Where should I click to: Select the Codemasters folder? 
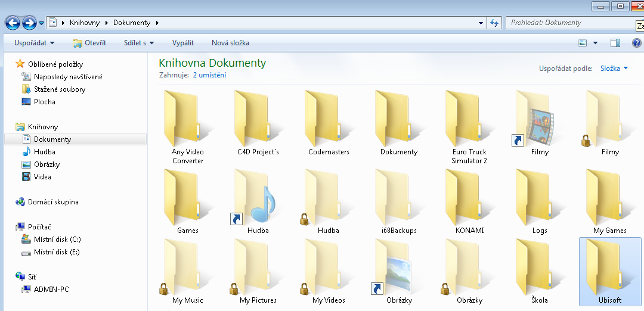[x=329, y=122]
